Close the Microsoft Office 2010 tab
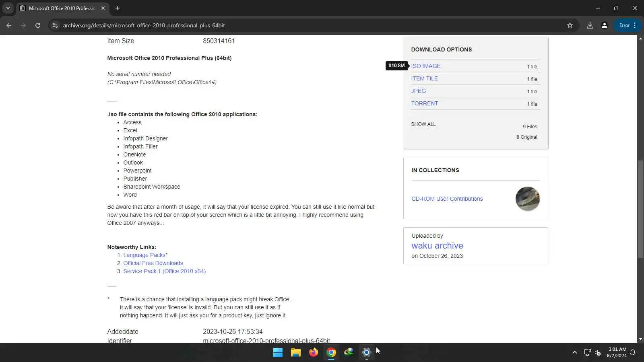The image size is (644, 362). click(x=103, y=8)
